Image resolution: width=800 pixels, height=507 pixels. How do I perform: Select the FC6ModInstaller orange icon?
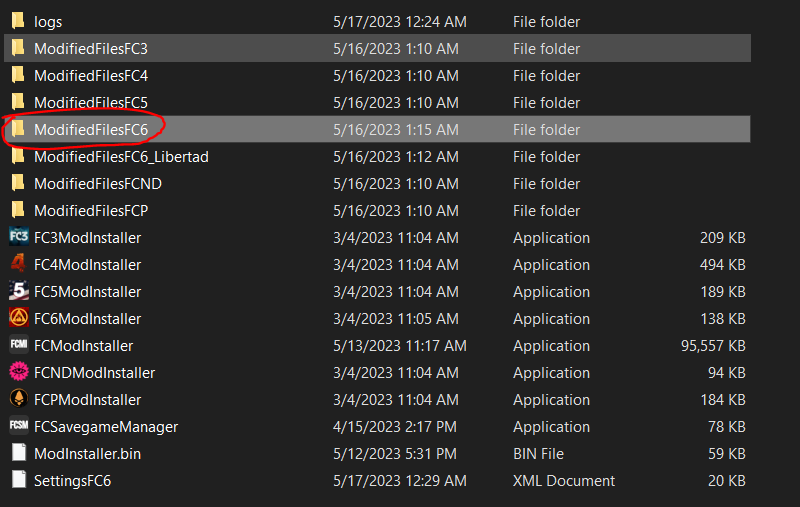[18, 318]
